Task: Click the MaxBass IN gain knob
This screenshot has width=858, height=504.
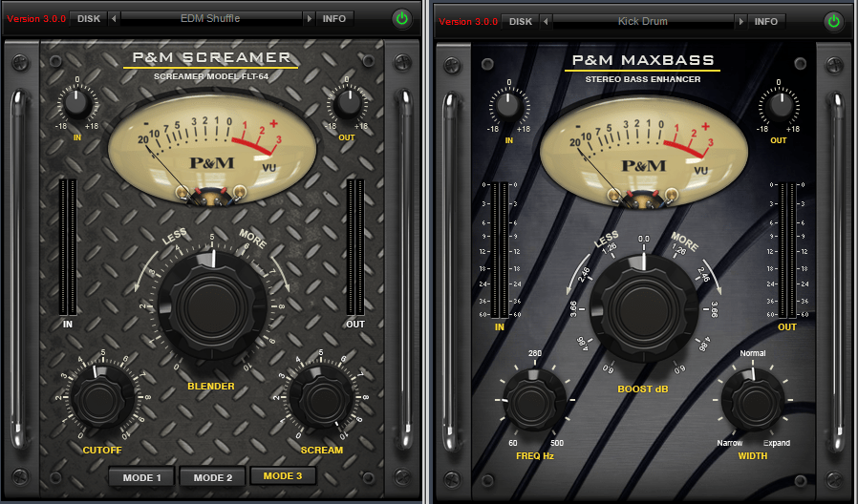Action: pos(508,106)
